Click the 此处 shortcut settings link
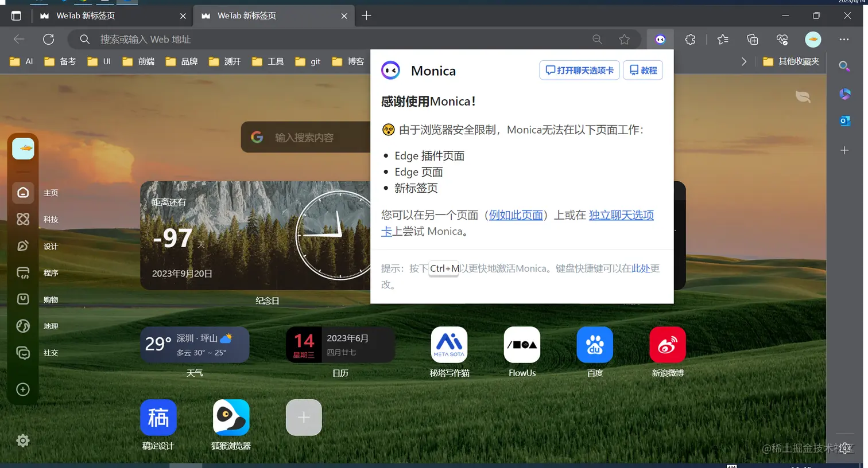 640,268
